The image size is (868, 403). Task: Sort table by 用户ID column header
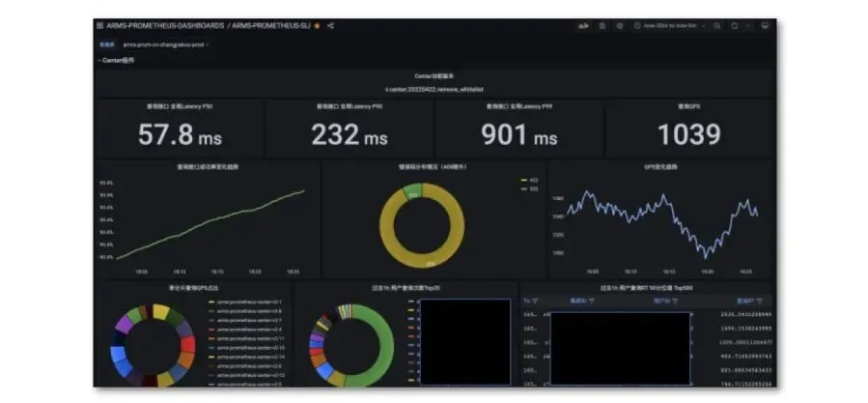click(x=661, y=301)
